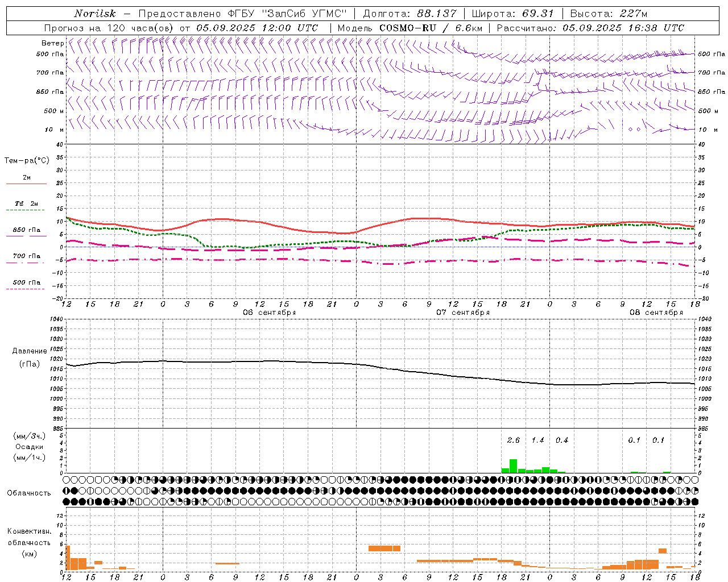Click the "700 гПа" temperature legend label
Image resolution: width=728 pixels, height=582 pixels.
tap(27, 256)
